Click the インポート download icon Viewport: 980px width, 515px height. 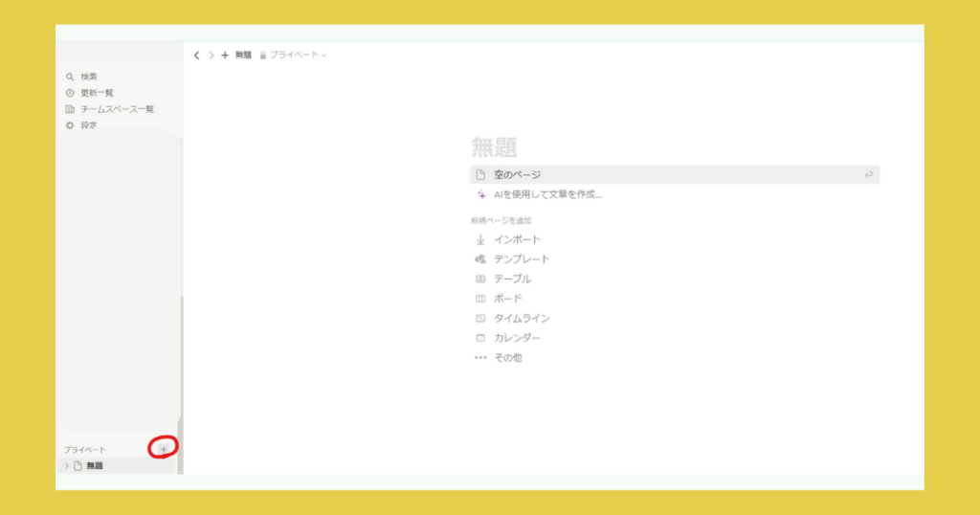click(481, 239)
